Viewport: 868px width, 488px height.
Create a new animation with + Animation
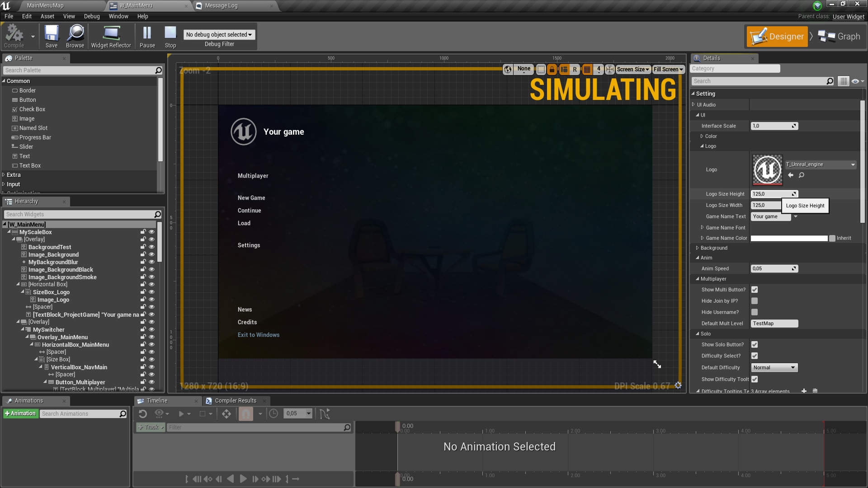tap(20, 413)
